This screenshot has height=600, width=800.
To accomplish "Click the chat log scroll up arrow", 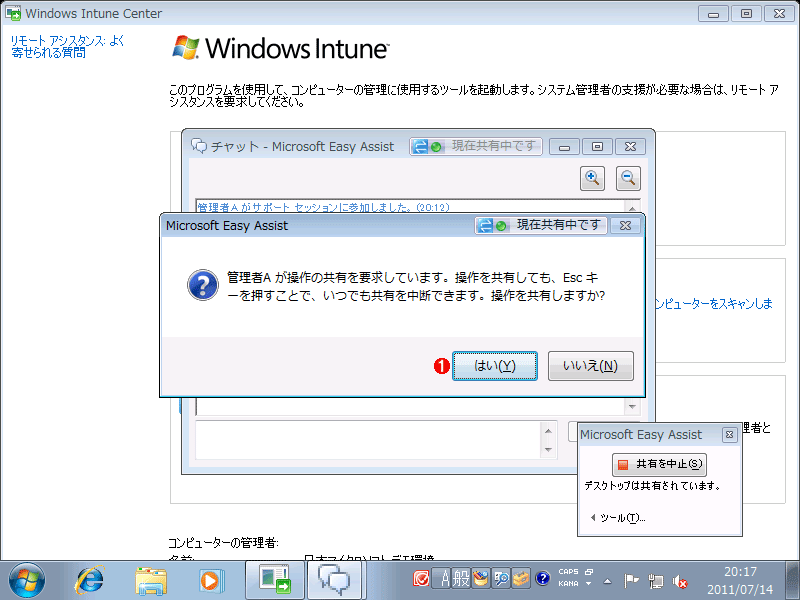I will 632,208.
